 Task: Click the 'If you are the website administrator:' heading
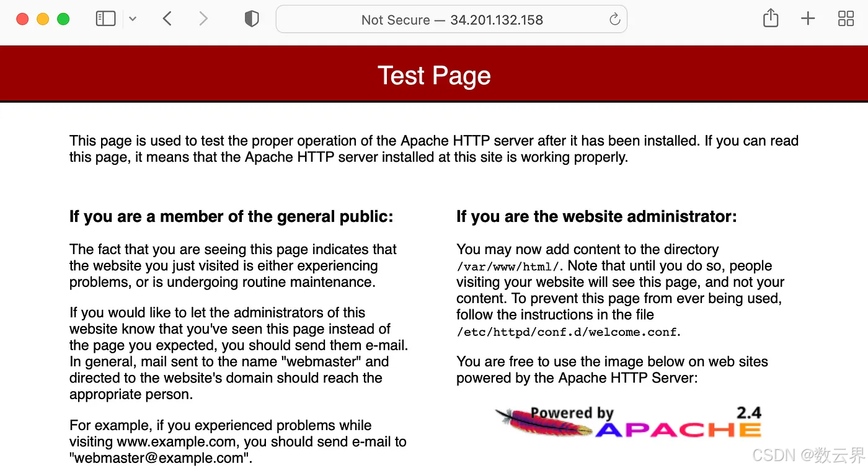click(596, 216)
